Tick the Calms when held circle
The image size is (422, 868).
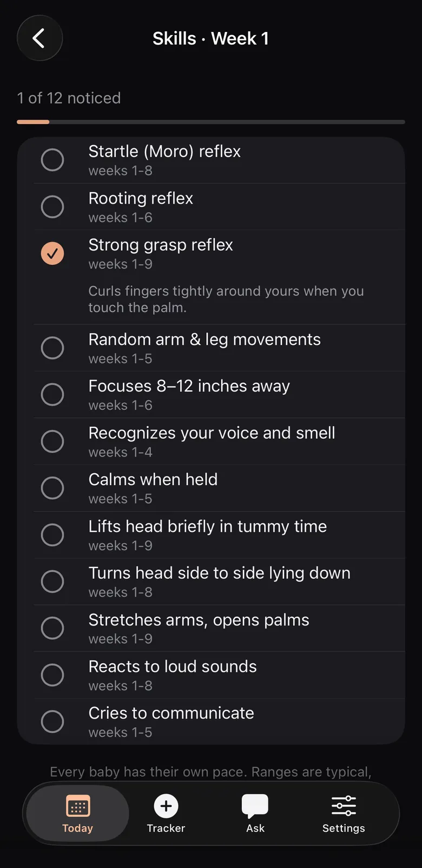52,488
